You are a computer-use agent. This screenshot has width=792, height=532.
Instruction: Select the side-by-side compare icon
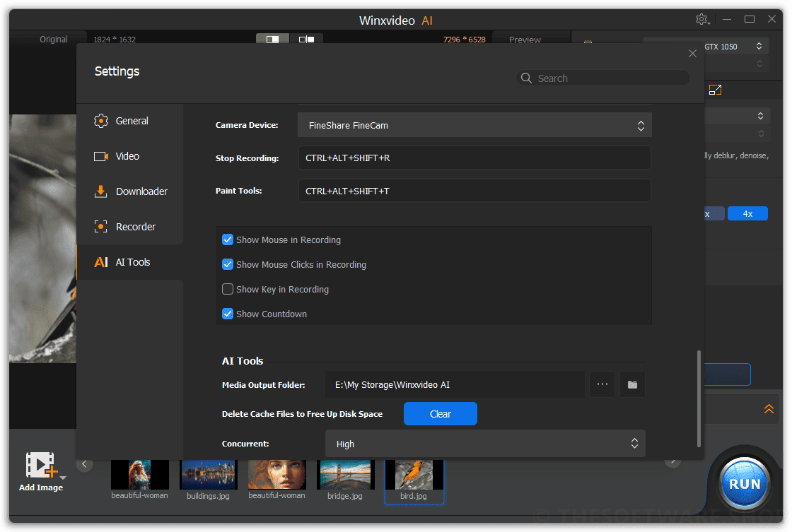[x=306, y=40]
